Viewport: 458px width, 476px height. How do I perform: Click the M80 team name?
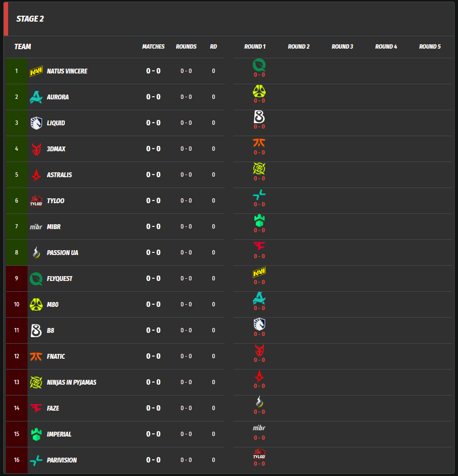click(x=52, y=305)
